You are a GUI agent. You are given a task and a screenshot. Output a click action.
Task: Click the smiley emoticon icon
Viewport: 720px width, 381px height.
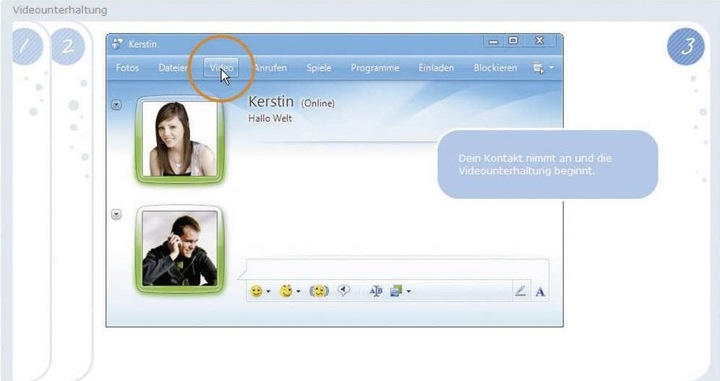coord(256,291)
